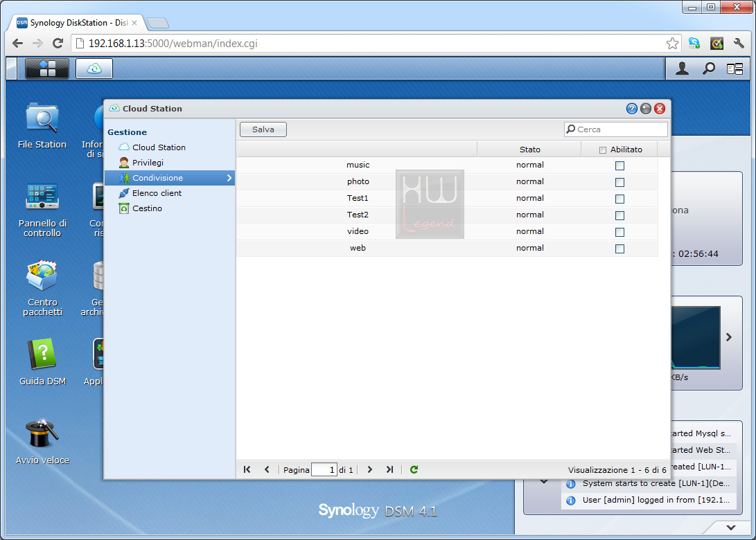
Task: Launch Avvio veloce wizard icon
Action: [42, 441]
